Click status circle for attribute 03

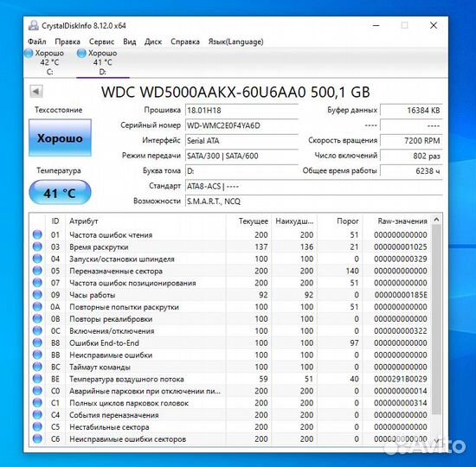coord(37,246)
